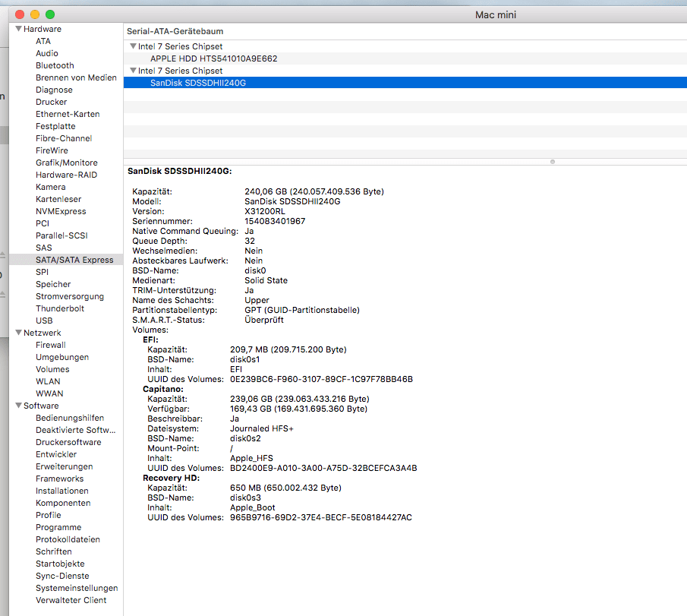Select Entwickler in sidebar

click(56, 454)
